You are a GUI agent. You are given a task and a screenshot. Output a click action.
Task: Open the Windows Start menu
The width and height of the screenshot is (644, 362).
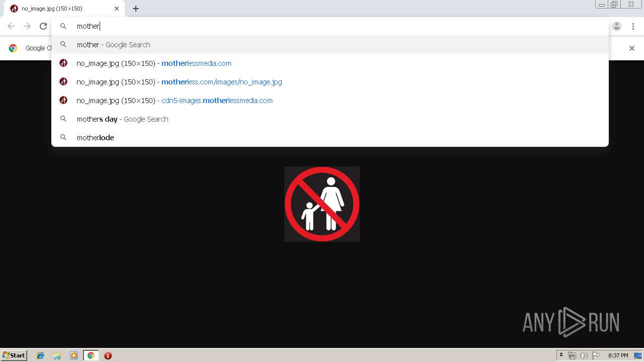coord(14,355)
